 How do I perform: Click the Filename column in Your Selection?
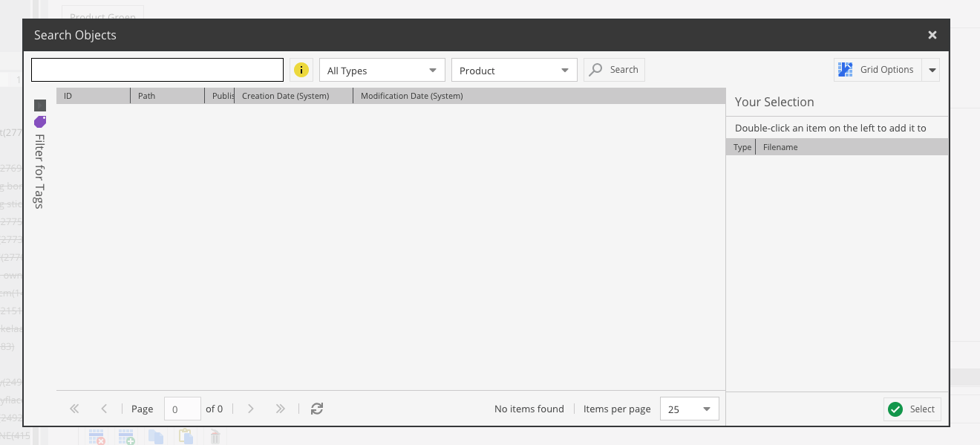pos(852,147)
